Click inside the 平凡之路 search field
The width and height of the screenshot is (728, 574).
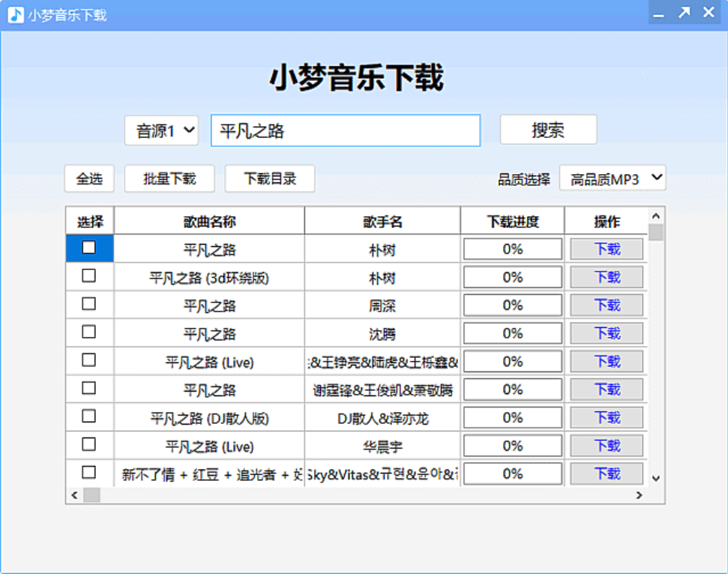click(x=345, y=129)
